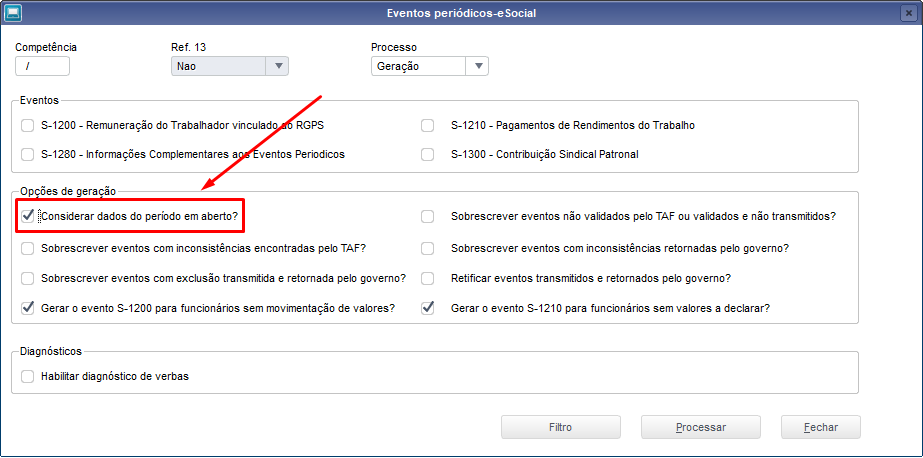This screenshot has width=923, height=458.
Task: Click the window icon in the title bar
Action: pyautogui.click(x=13, y=12)
